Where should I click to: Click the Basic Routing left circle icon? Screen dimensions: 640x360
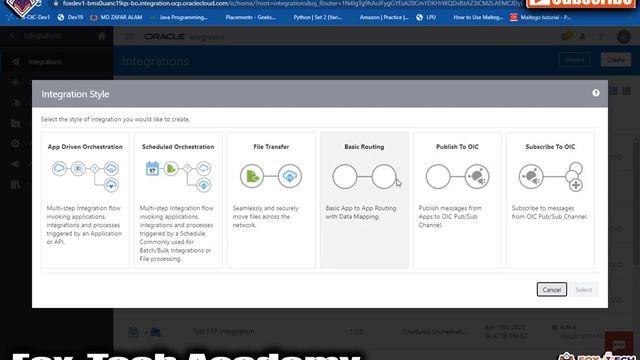[x=345, y=177]
